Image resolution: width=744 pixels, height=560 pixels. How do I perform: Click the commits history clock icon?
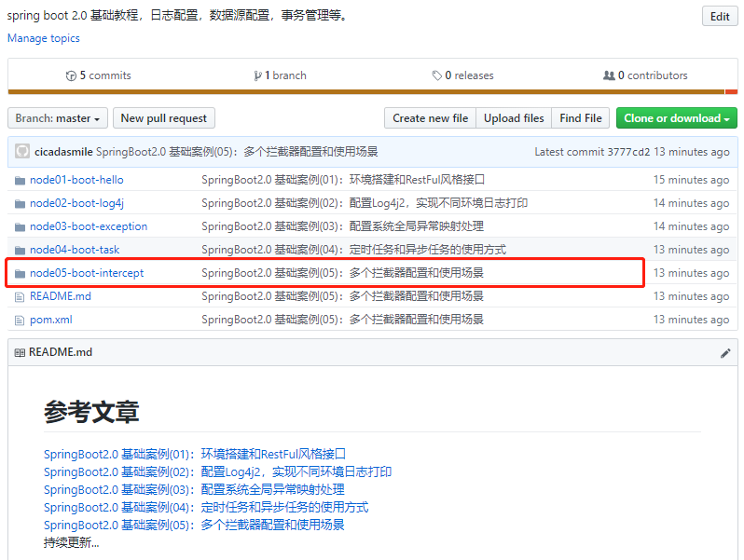71,75
